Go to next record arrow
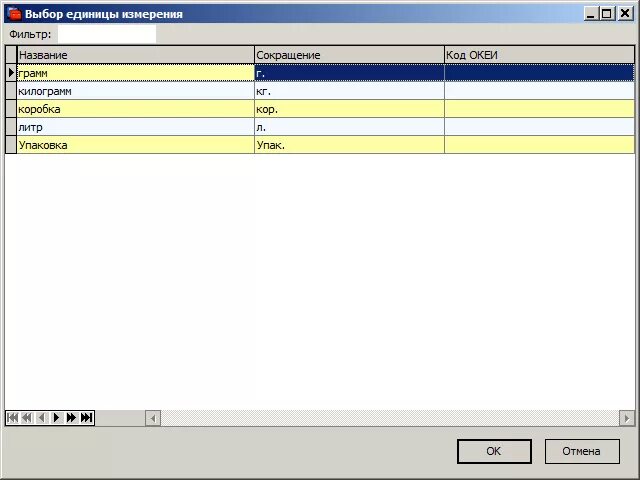 click(56, 418)
